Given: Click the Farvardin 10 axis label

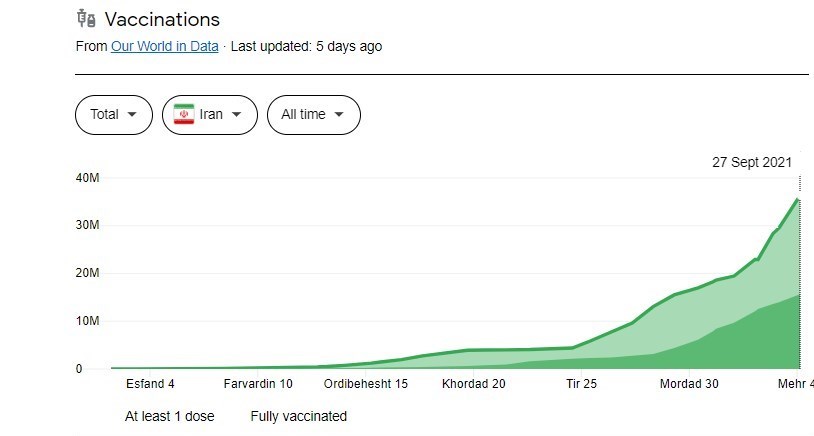Looking at the screenshot, I should click(258, 384).
